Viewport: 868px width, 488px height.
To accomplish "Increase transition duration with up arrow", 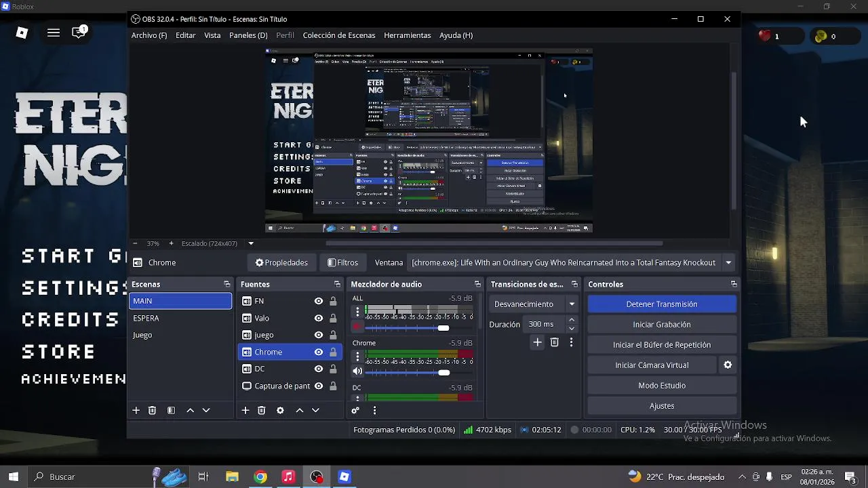I will point(572,320).
